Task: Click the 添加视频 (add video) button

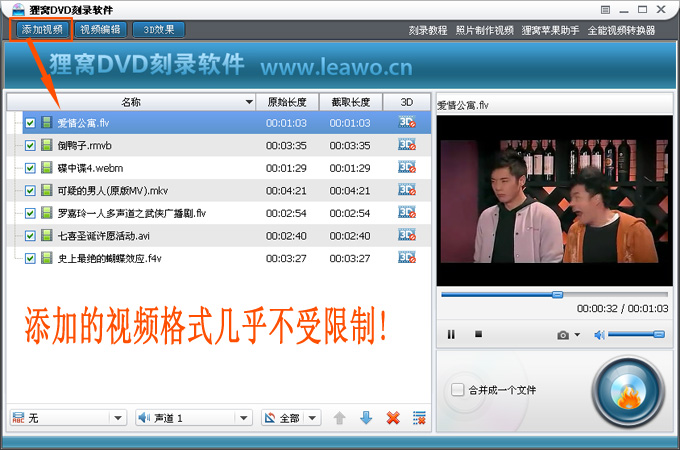Action: click(x=42, y=29)
